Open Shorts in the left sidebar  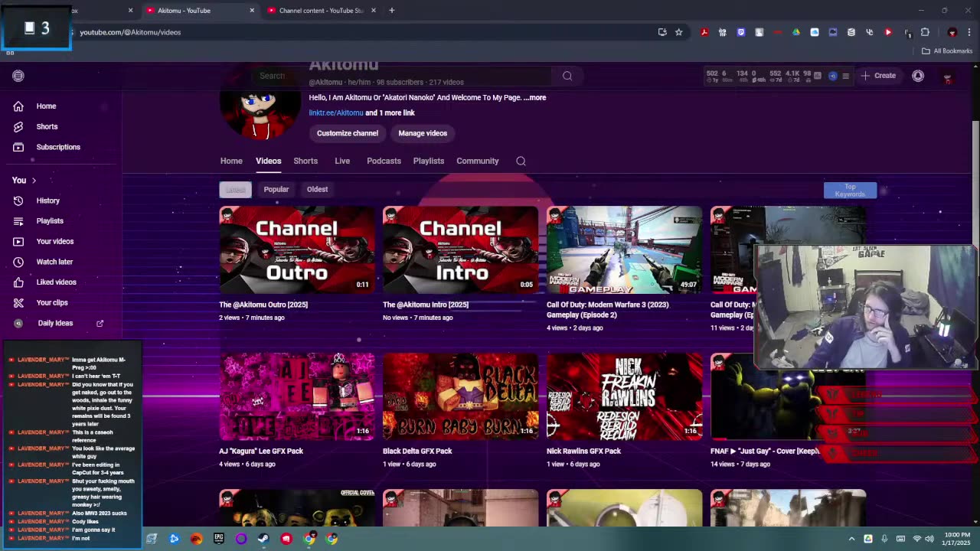click(46, 126)
